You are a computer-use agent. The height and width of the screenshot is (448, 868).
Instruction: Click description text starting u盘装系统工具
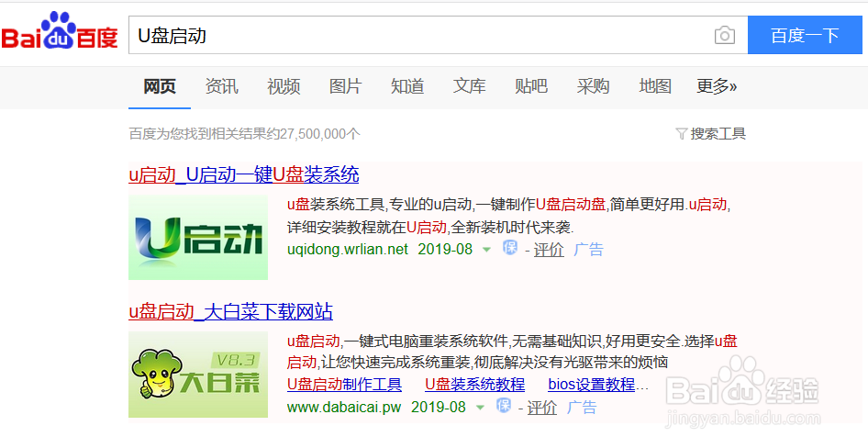click(x=508, y=216)
